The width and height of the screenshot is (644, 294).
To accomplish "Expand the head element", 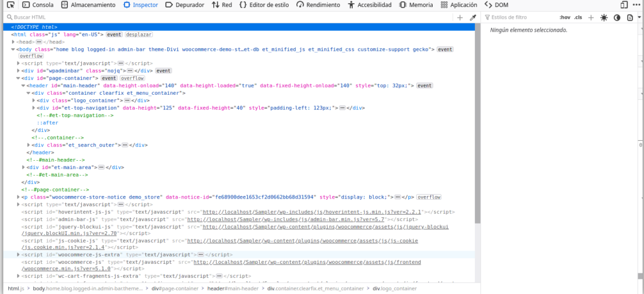I will [14, 42].
